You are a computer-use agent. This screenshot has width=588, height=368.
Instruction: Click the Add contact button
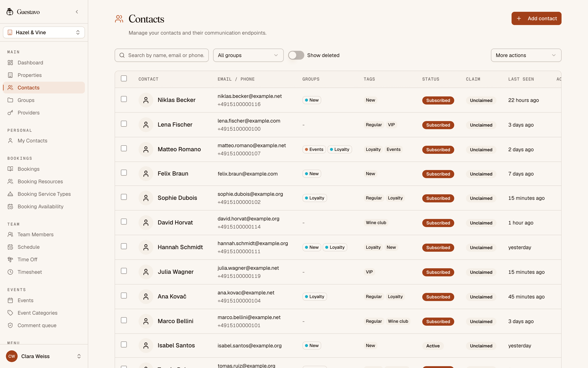pos(536,19)
